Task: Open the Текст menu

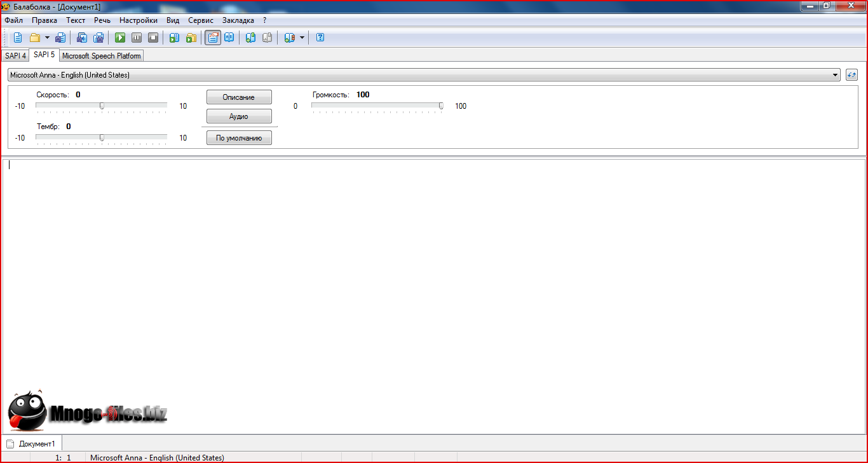Action: pyautogui.click(x=76, y=20)
